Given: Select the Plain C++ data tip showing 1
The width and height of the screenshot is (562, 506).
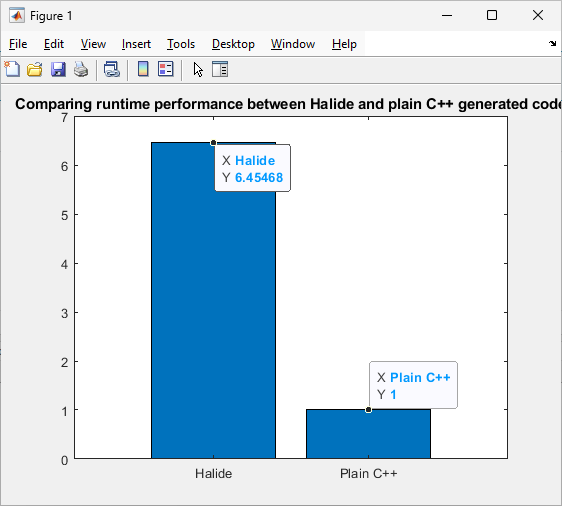Looking at the screenshot, I should tap(414, 385).
